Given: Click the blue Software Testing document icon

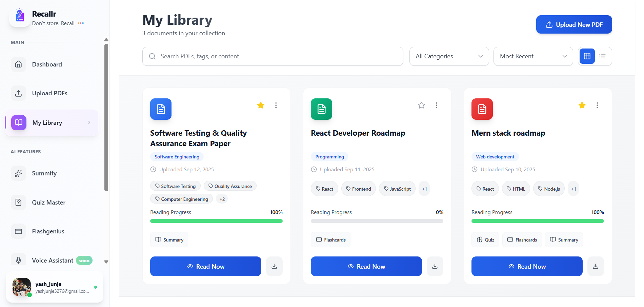Looking at the screenshot, I should (161, 109).
